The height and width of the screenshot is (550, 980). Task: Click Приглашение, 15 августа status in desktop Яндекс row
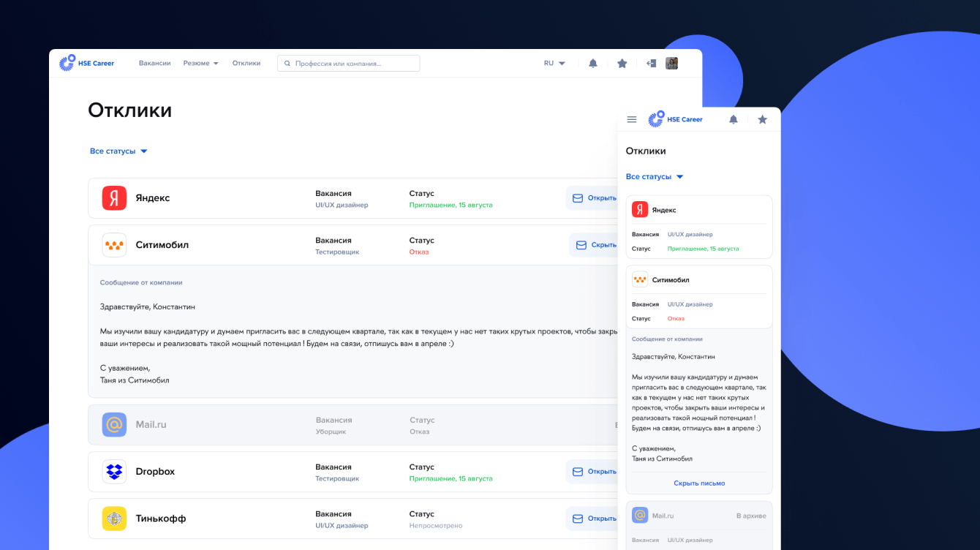click(451, 206)
